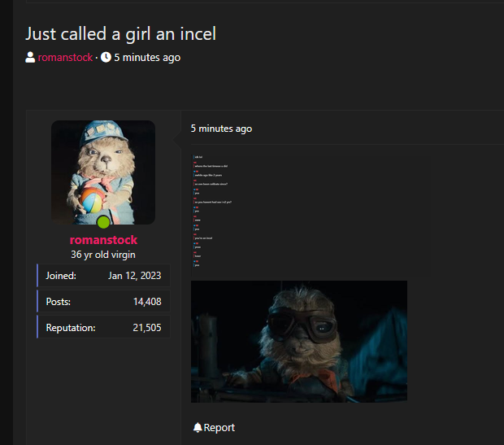
Task: Click the green online status dot
Action: coord(103,222)
